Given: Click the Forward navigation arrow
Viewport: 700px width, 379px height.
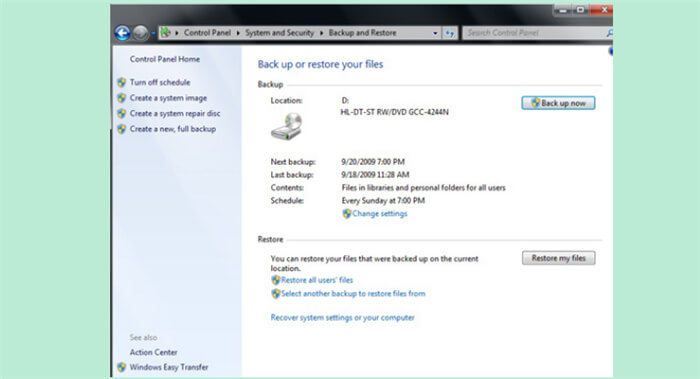Looking at the screenshot, I should pyautogui.click(x=140, y=33).
